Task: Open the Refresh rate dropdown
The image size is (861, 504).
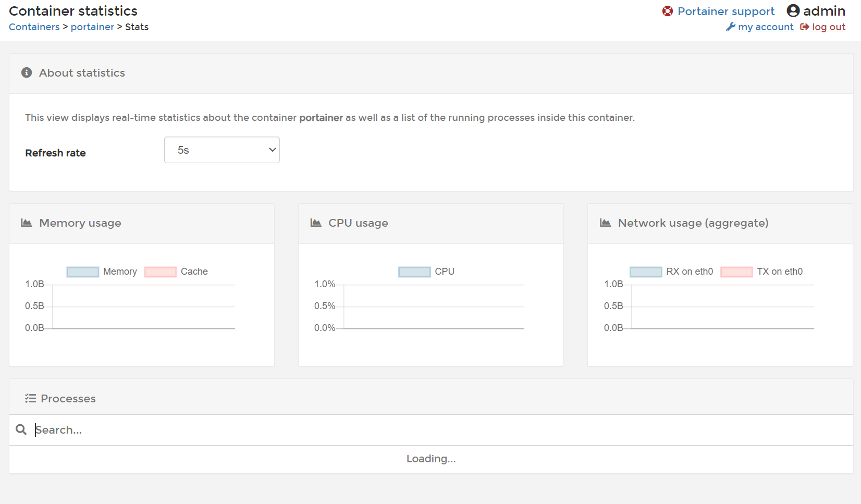Action: (222, 150)
